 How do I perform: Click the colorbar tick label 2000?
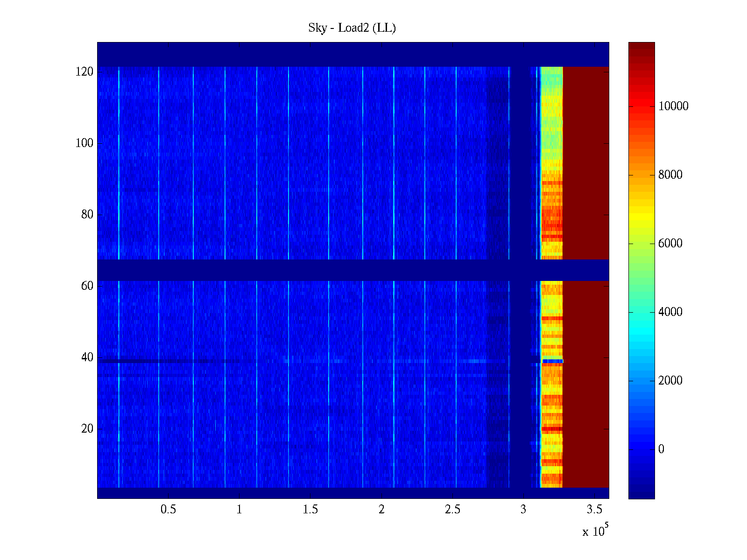pos(670,381)
